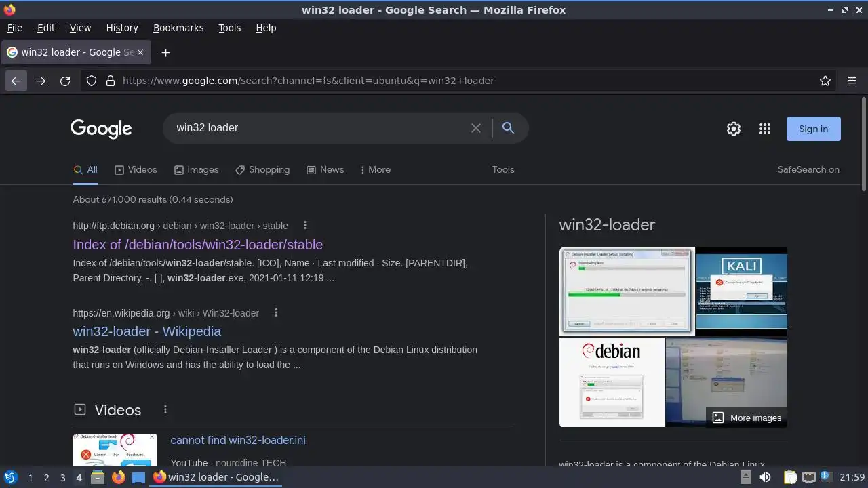
Task: Open the YouTube video thumbnail
Action: point(115,450)
